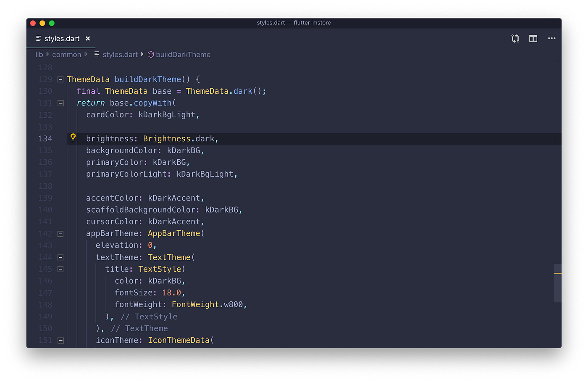Click 'IconThemeData' on line 151
Image resolution: width=588 pixels, height=383 pixels.
click(178, 340)
